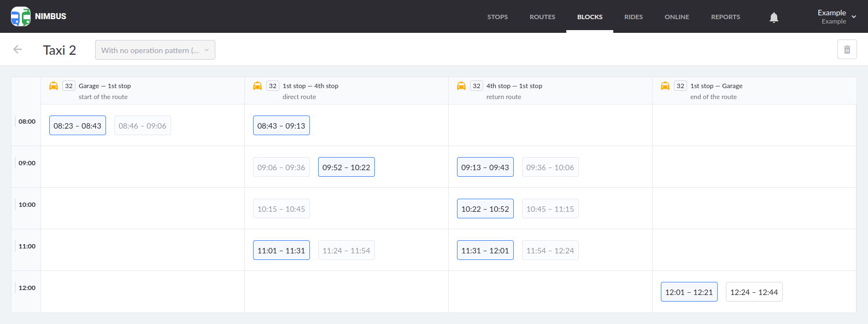Image resolution: width=868 pixels, height=324 pixels.
Task: Click the Nimbus logo icon
Action: (21, 16)
